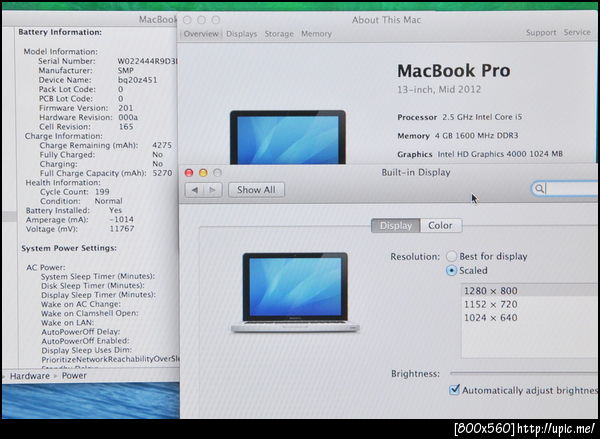Click Graphics Intel HD Graphics 4000 line
This screenshot has width=600, height=439.
pos(480,154)
